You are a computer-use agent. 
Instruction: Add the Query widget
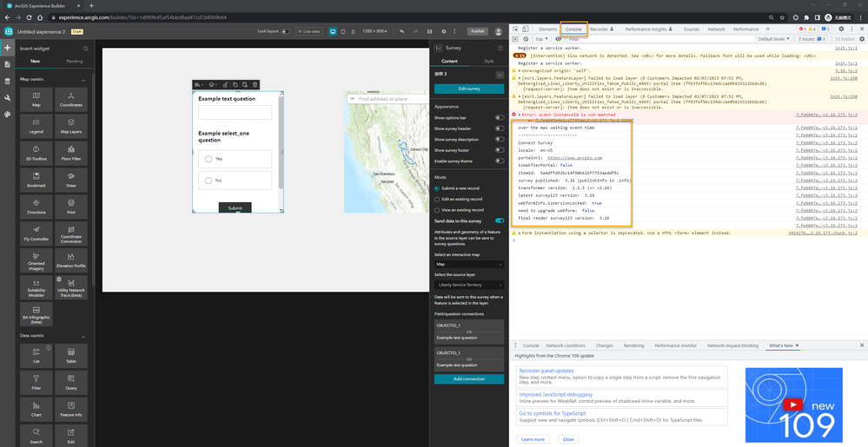coord(71,383)
